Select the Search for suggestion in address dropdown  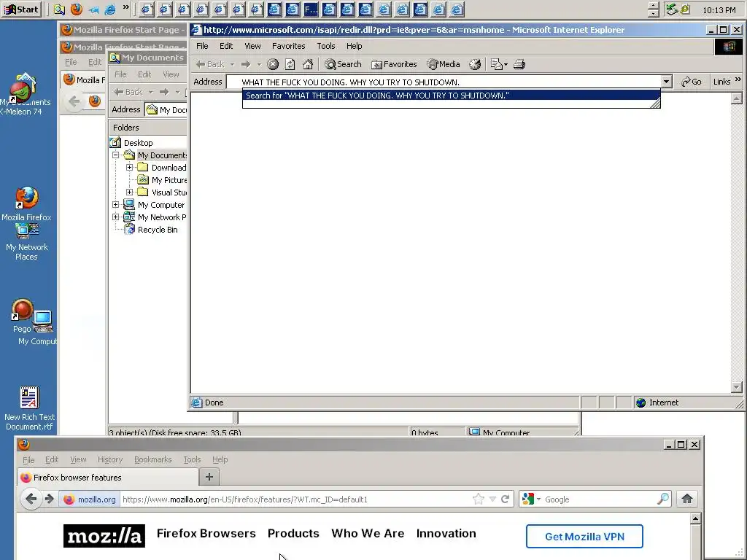click(x=451, y=96)
